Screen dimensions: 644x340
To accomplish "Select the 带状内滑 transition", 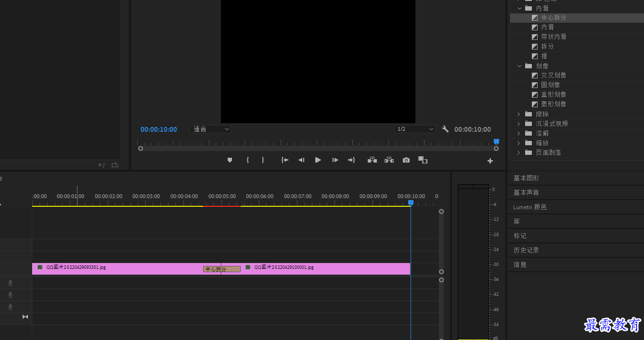I will [554, 37].
